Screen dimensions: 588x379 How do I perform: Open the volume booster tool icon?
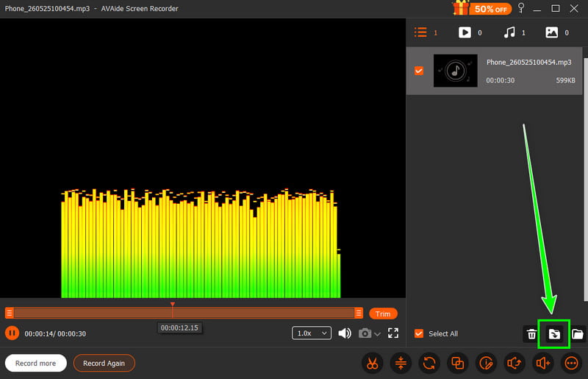543,364
